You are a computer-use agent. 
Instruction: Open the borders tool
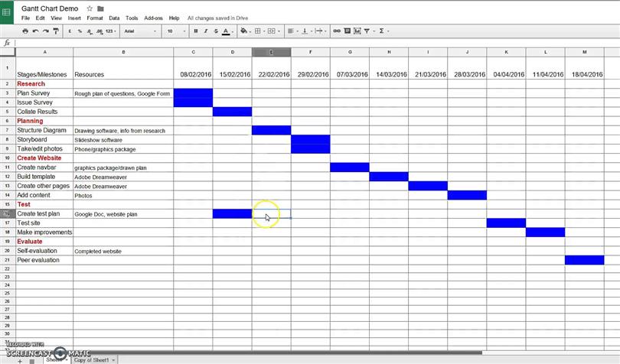coord(258,31)
